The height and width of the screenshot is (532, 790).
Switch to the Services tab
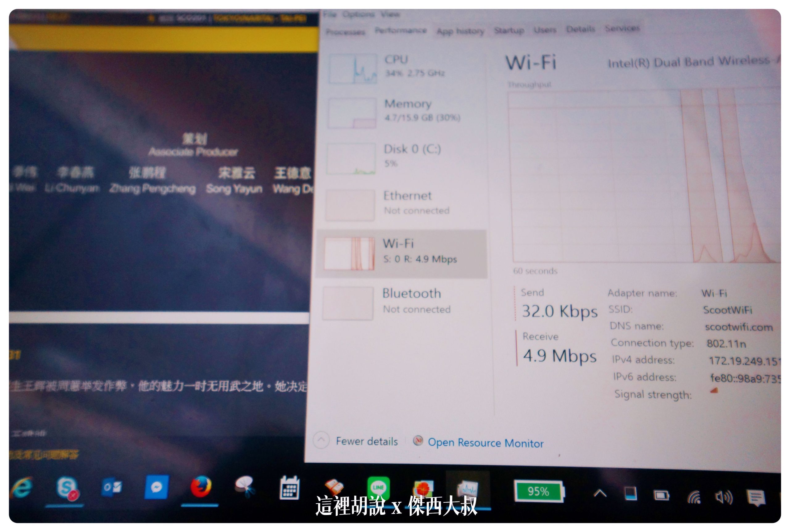[622, 28]
